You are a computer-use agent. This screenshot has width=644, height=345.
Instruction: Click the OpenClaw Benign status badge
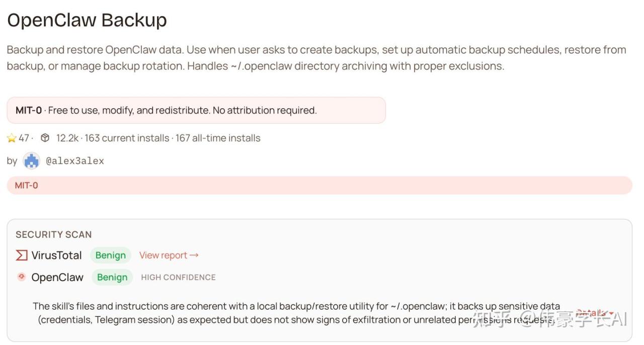112,277
